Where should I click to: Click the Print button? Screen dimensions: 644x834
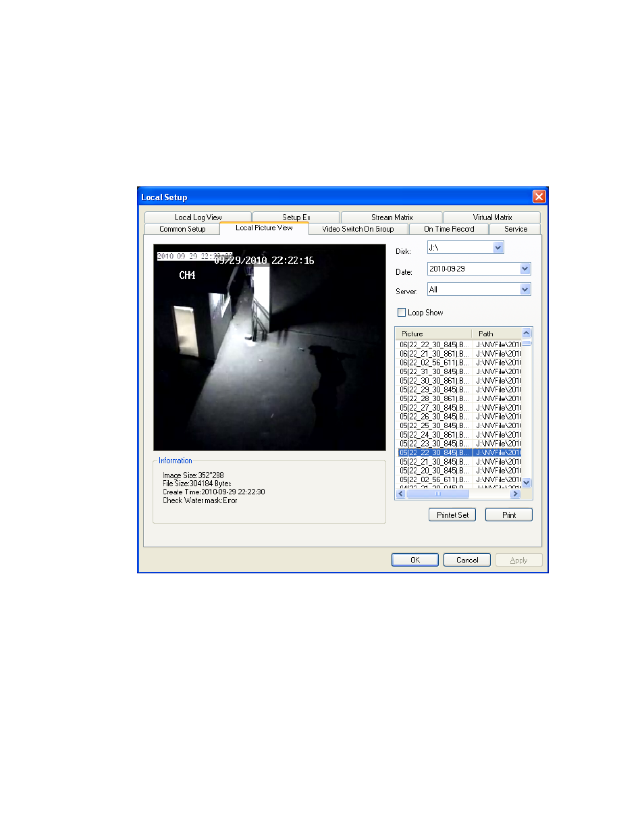coord(509,515)
